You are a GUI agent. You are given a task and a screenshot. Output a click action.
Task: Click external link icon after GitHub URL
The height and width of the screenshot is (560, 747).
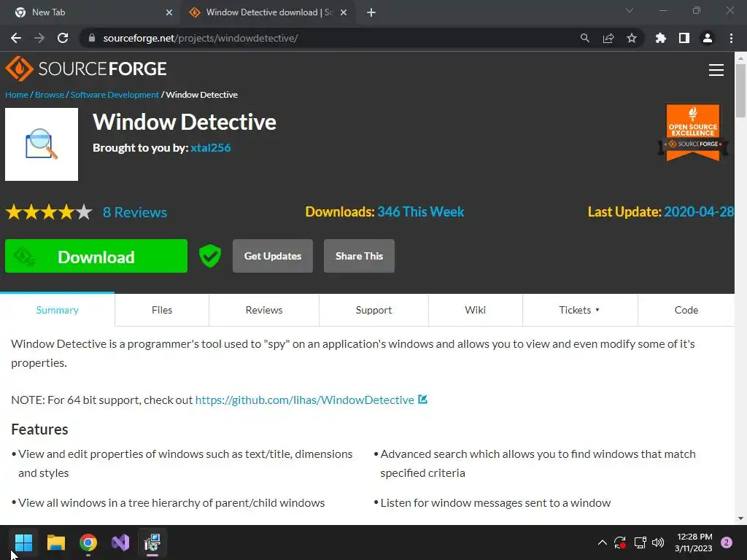[x=422, y=399]
